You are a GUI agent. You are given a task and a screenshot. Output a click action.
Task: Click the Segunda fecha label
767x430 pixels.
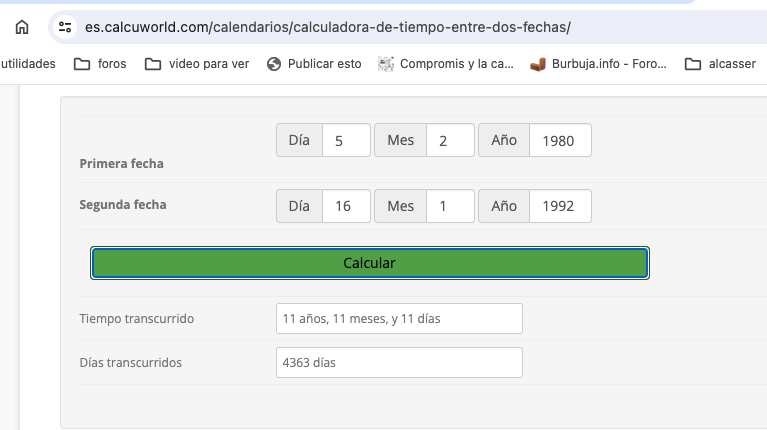(123, 205)
